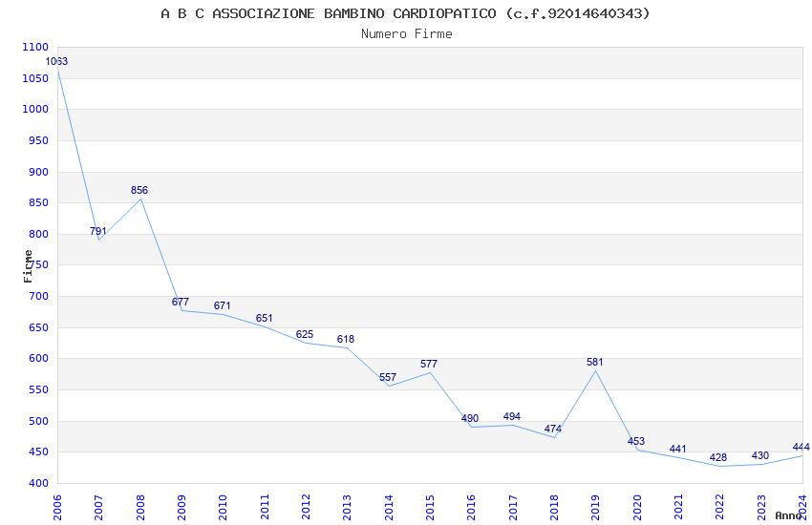Image resolution: width=812 pixels, height=525 pixels.
Task: Click the y-axis value 550
Action: coord(38,390)
